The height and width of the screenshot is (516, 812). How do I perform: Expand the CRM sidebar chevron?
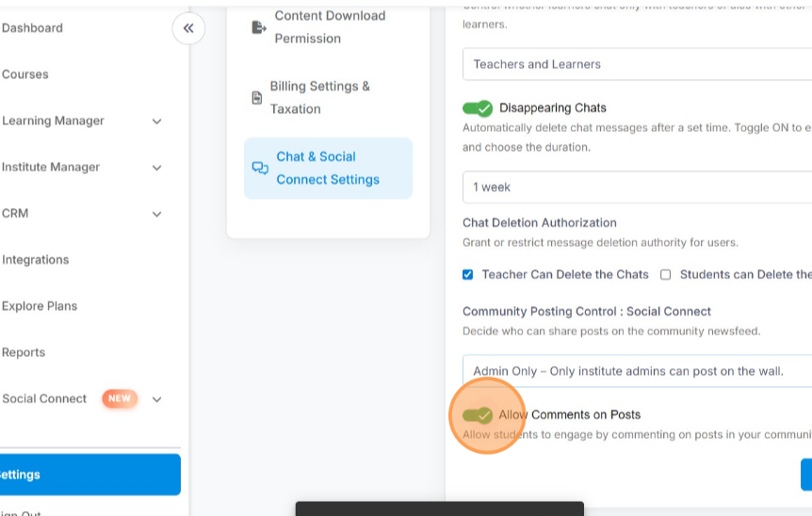point(156,214)
